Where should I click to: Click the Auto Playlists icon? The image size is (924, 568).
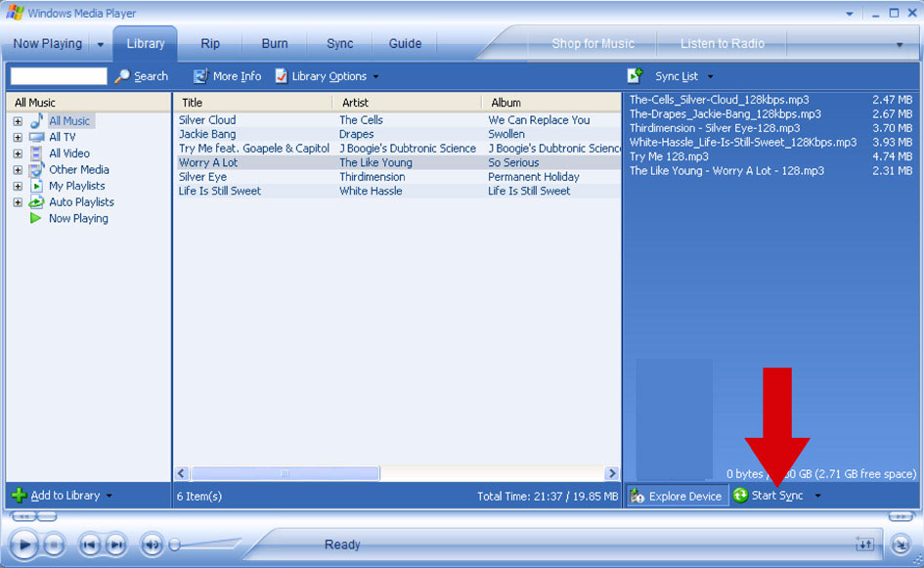[x=36, y=202]
